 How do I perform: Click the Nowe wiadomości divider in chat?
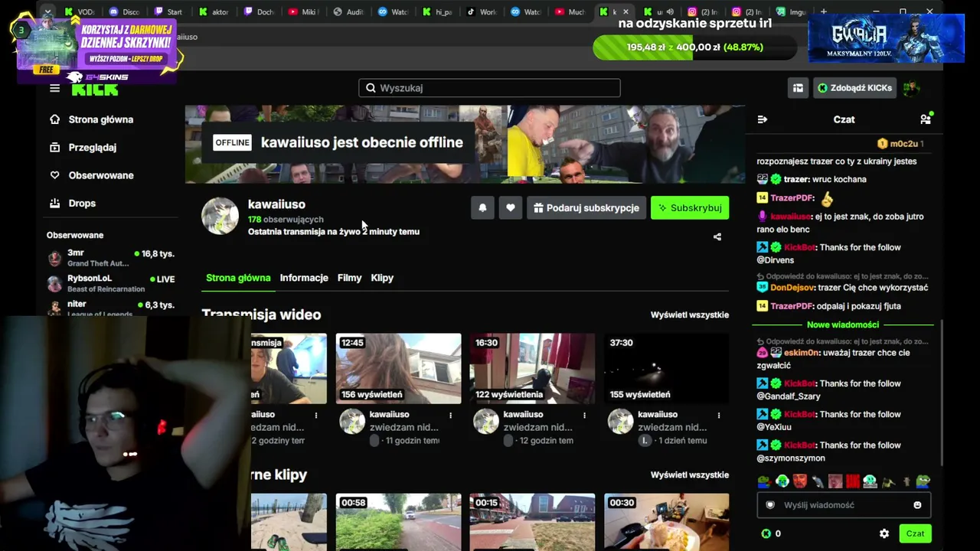point(843,324)
